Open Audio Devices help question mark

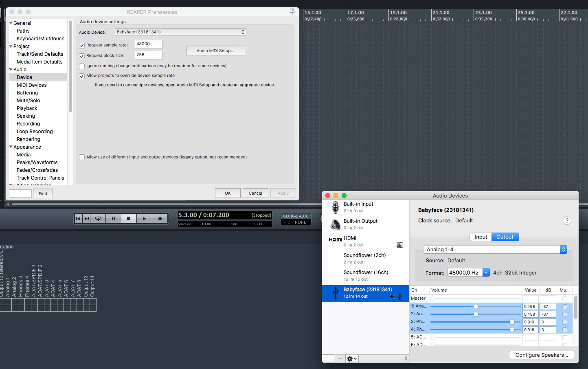pos(567,221)
